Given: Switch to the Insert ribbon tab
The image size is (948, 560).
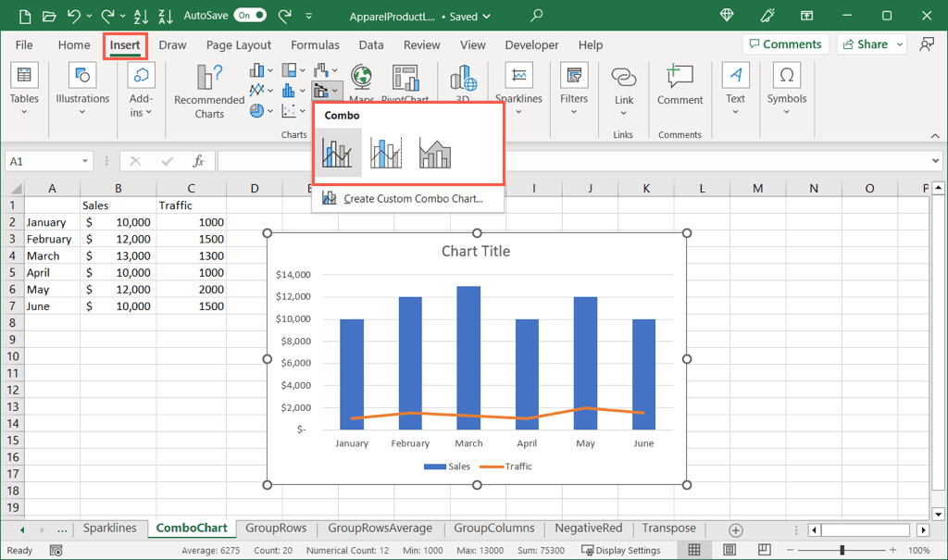Looking at the screenshot, I should point(124,44).
